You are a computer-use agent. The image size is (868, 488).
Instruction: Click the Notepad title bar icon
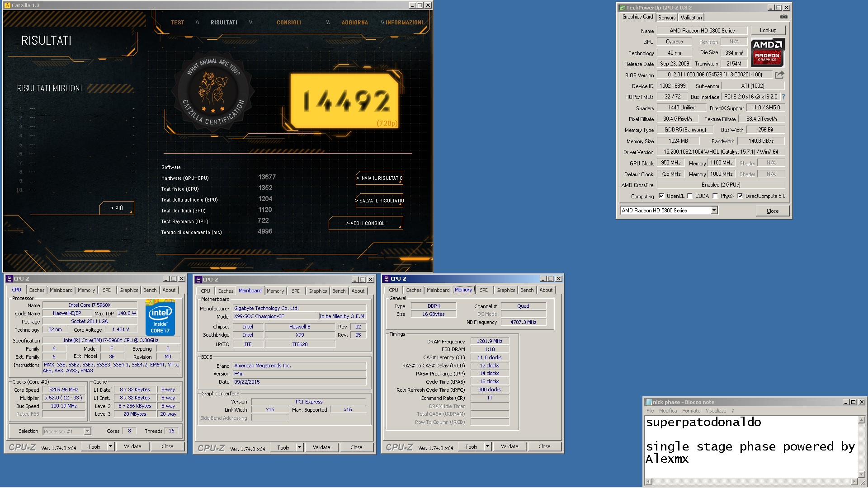coord(649,402)
